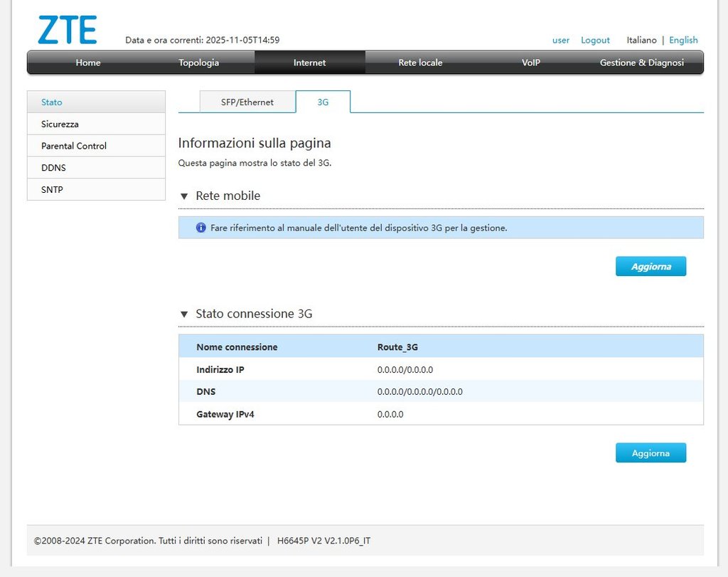Click the ZTE logo

coord(68,30)
